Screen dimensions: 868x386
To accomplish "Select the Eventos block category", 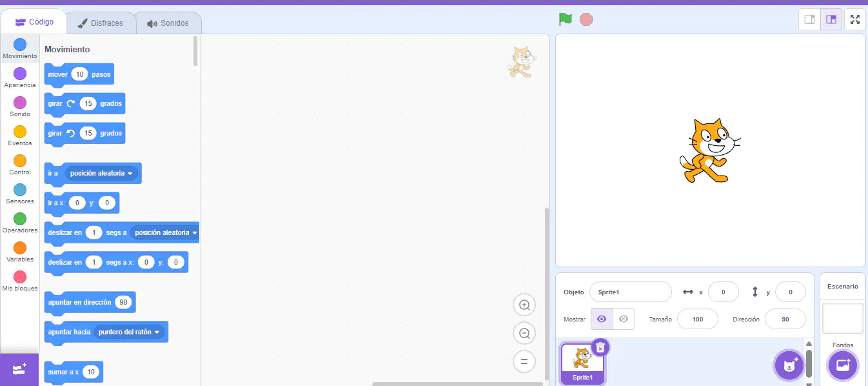I will pyautogui.click(x=20, y=136).
